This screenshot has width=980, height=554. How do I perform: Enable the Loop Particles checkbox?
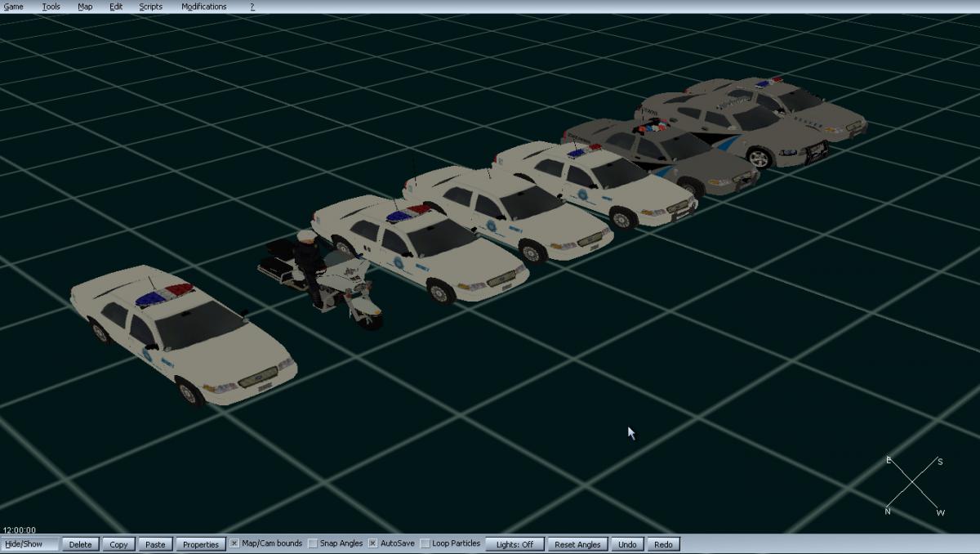click(x=425, y=543)
